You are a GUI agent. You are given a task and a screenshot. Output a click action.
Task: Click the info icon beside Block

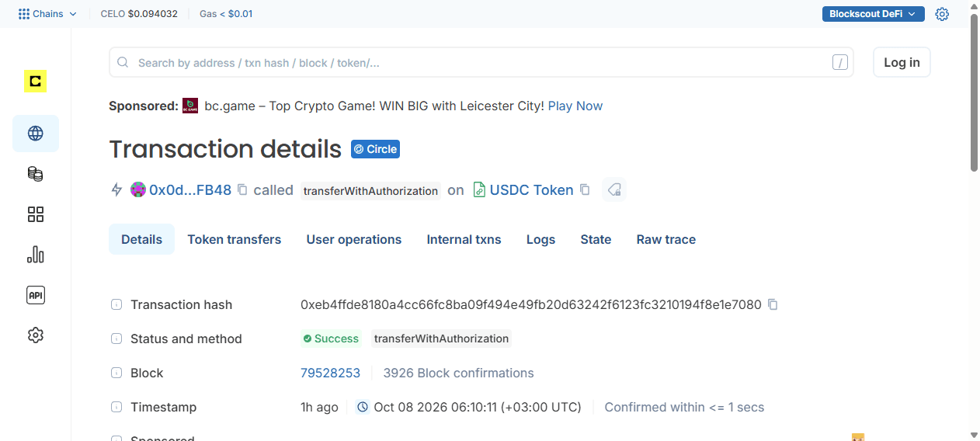(116, 373)
